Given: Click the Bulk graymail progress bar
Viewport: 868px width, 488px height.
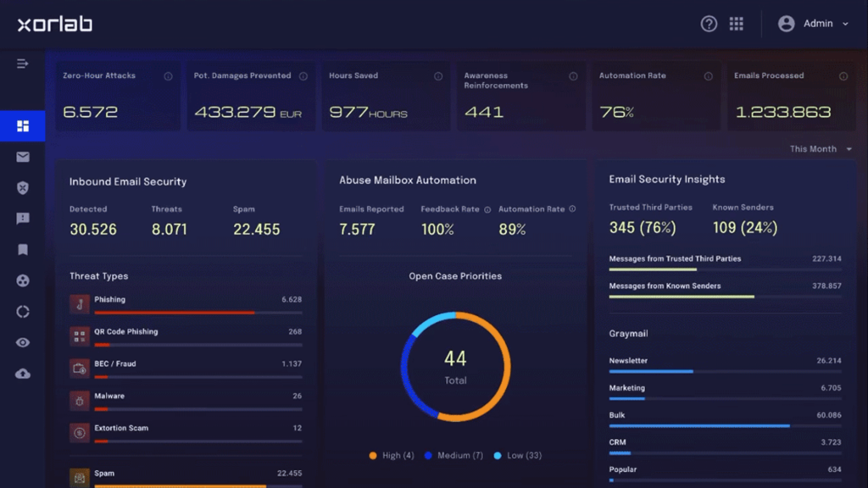Looking at the screenshot, I should coord(726,425).
